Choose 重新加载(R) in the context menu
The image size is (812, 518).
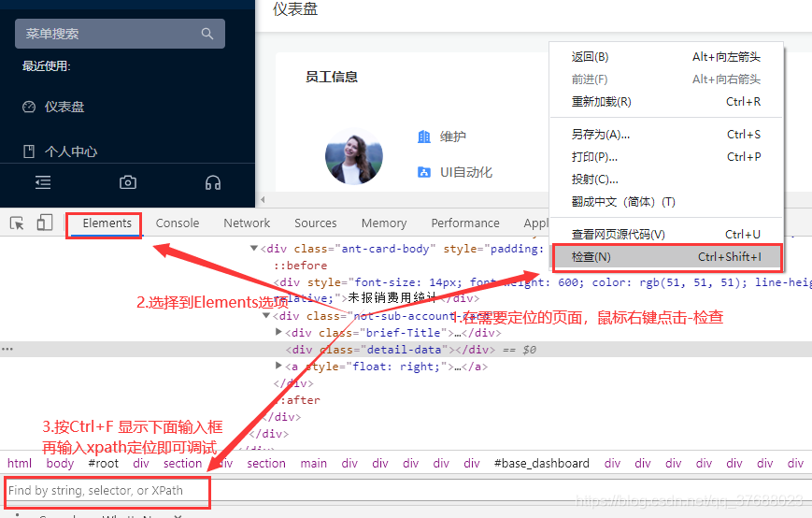(x=666, y=102)
